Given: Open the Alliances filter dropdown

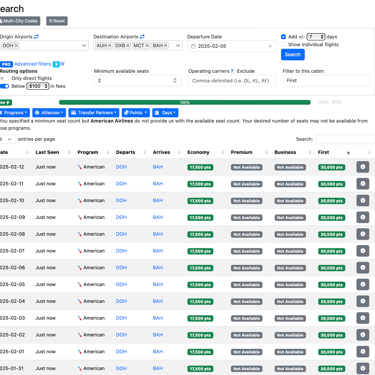Looking at the screenshot, I should [x=49, y=113].
